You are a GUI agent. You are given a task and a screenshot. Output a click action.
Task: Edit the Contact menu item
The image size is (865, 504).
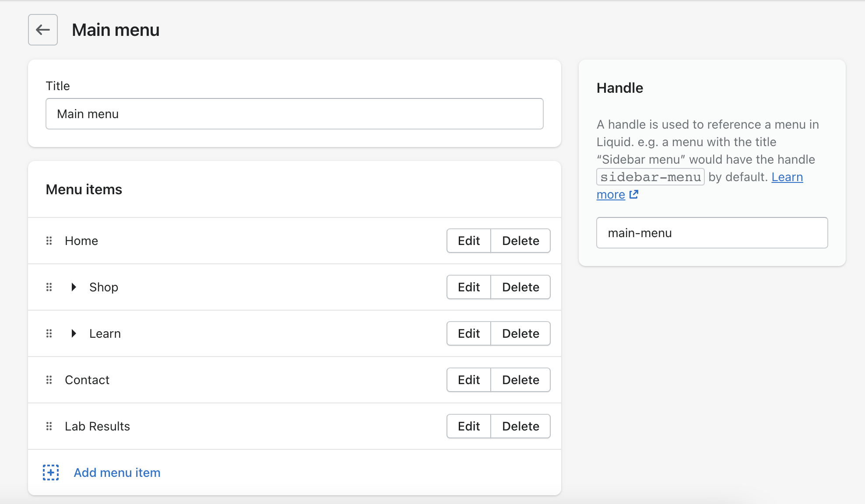point(468,380)
